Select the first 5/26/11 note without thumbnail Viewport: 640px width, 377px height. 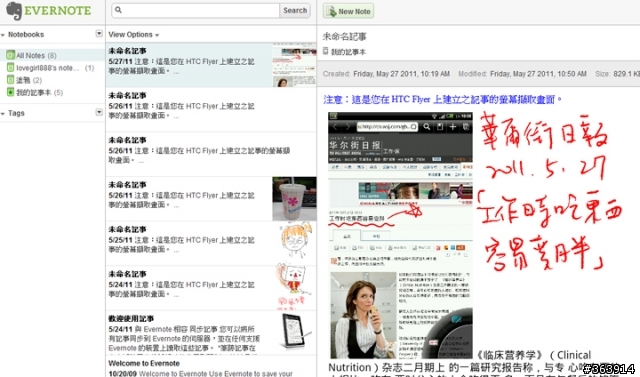point(211,109)
